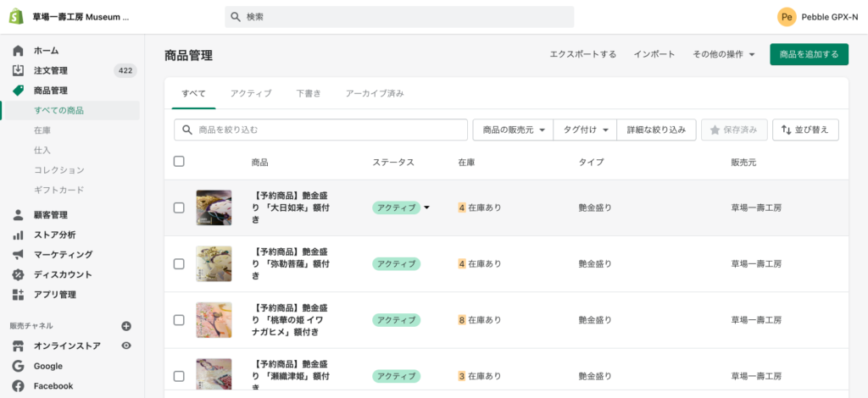Check the 大日如来 product row checkbox

(179, 207)
